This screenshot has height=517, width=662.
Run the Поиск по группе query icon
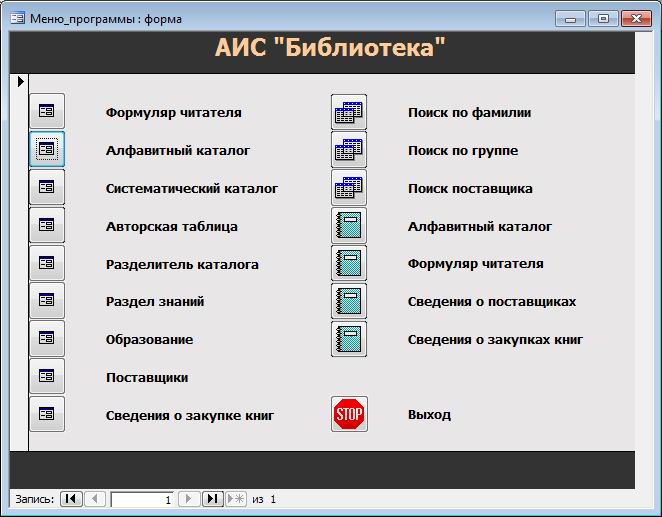coord(349,149)
